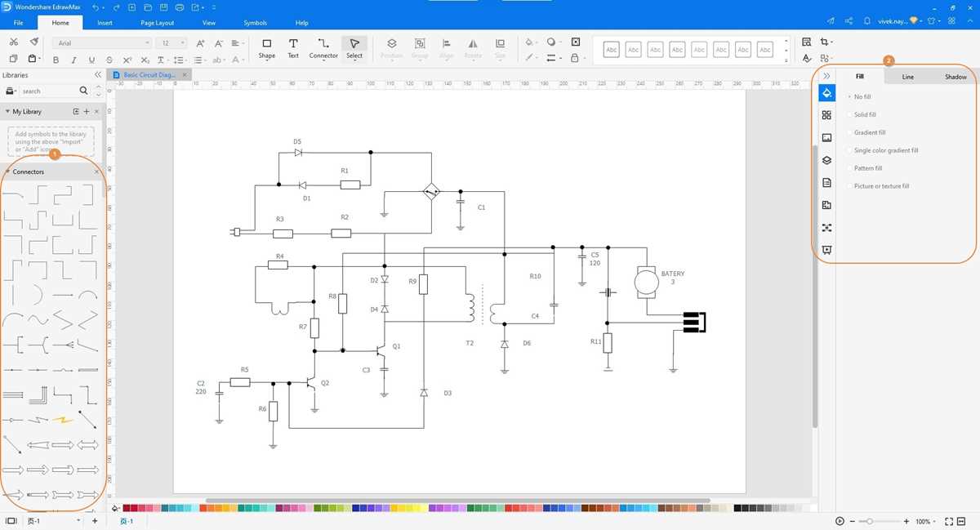This screenshot has height=530, width=980.
Task: Decrease font size with smaller A icon
Action: click(x=218, y=43)
